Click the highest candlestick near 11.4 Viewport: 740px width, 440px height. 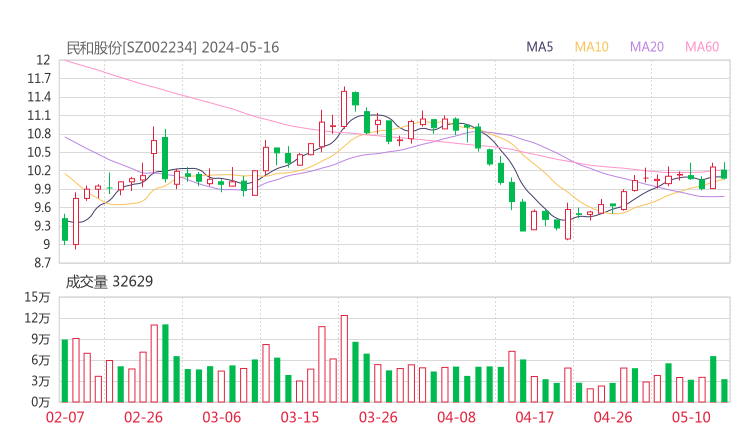344,108
